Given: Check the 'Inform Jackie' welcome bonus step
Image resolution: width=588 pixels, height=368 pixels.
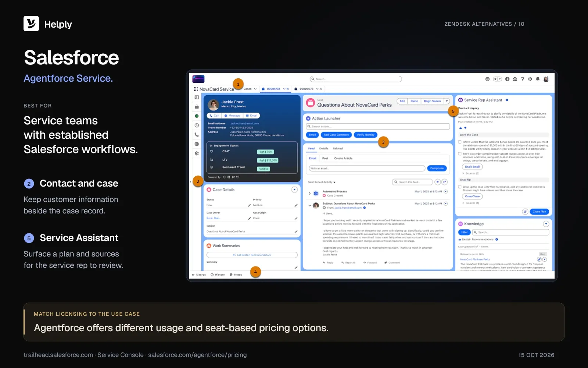Looking at the screenshot, I should pos(460,142).
